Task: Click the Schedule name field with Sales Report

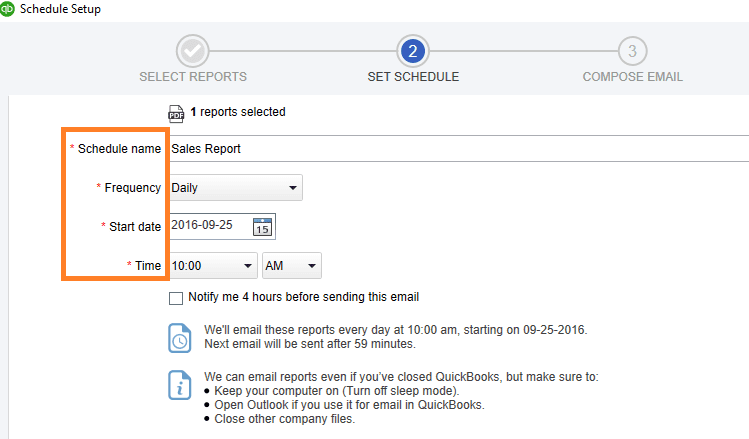Action: [459, 149]
